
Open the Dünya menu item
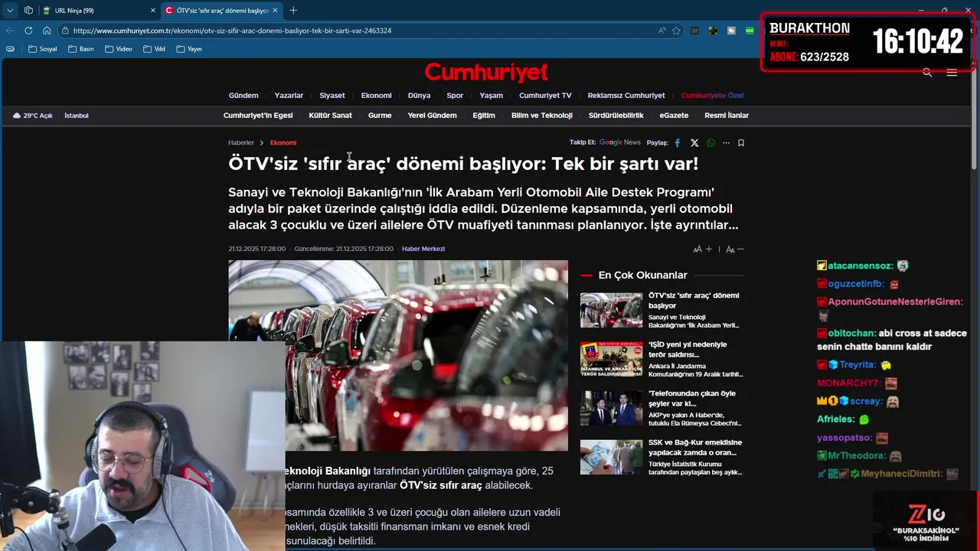419,96
